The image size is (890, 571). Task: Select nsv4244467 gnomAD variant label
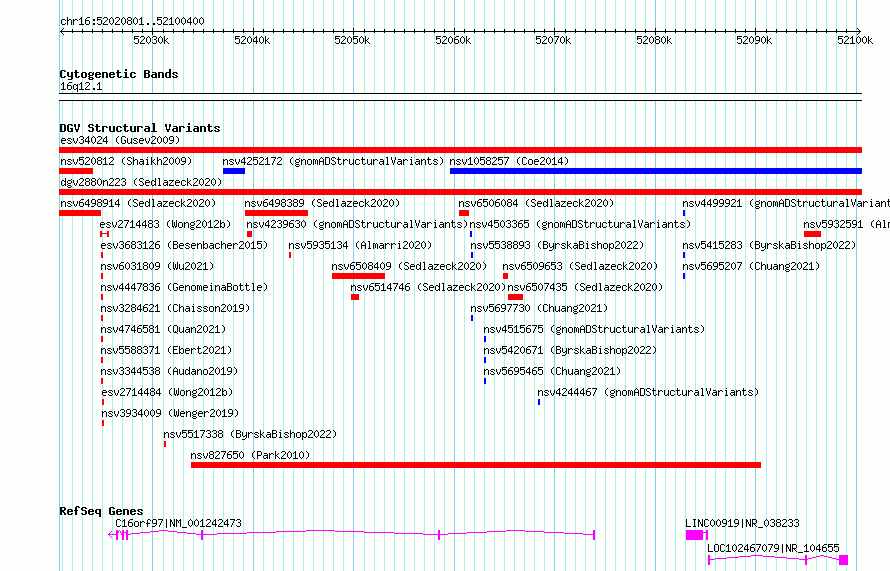(648, 392)
